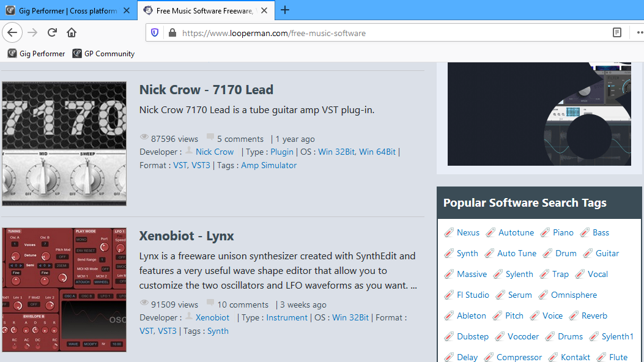
Task: Open the Nexus search tag
Action: click(468, 233)
